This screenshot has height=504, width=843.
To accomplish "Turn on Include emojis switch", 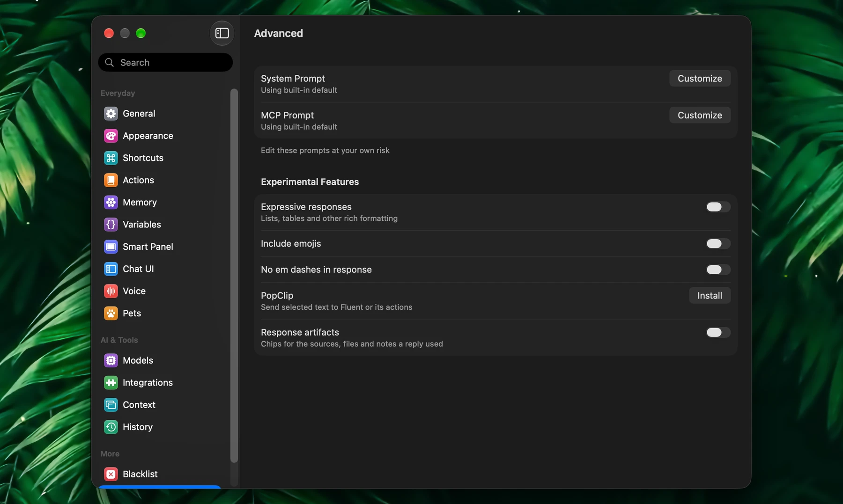I will [x=718, y=243].
